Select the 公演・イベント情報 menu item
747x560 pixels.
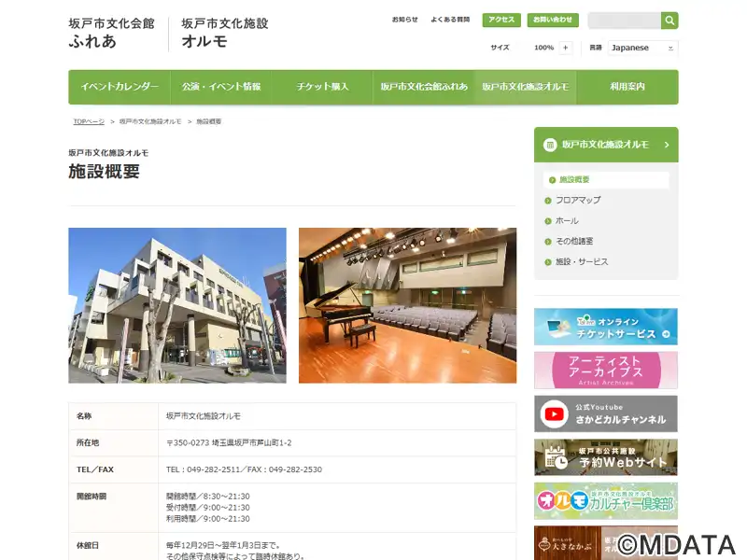coord(221,87)
